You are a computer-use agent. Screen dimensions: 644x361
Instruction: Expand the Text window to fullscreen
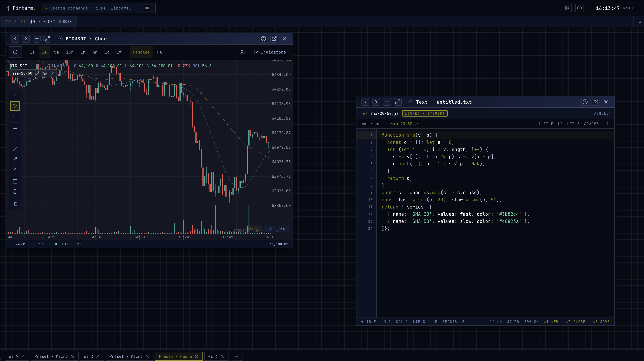[398, 102]
